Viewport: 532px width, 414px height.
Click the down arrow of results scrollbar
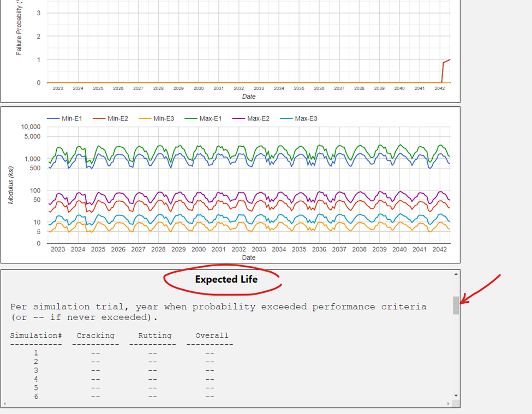point(456,395)
